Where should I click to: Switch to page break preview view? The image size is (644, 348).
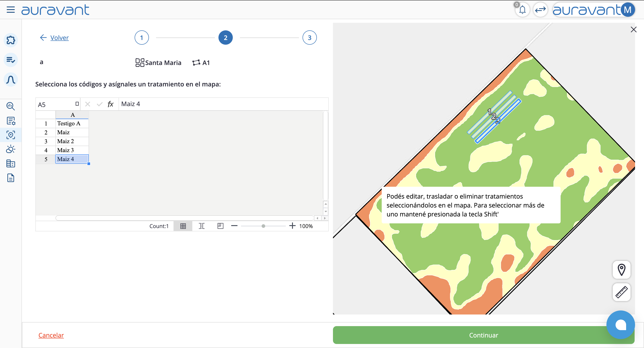pos(220,226)
